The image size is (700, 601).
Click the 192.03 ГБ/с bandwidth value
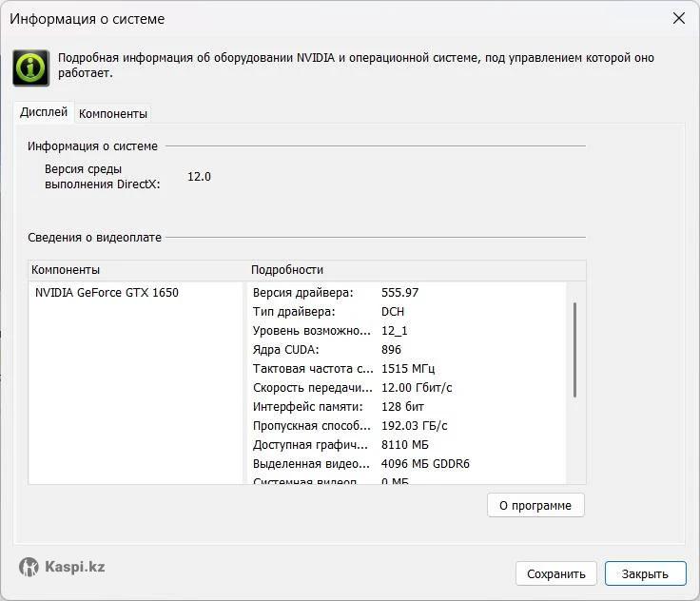(414, 426)
